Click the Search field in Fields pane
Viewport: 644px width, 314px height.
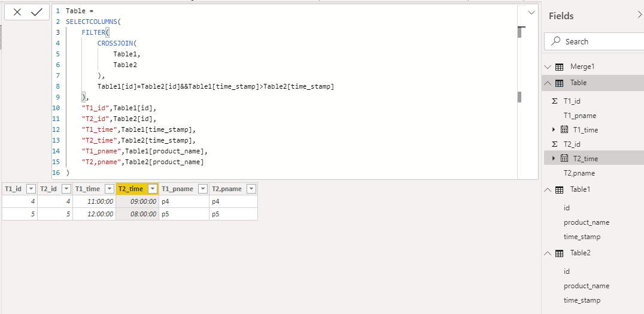click(x=594, y=41)
